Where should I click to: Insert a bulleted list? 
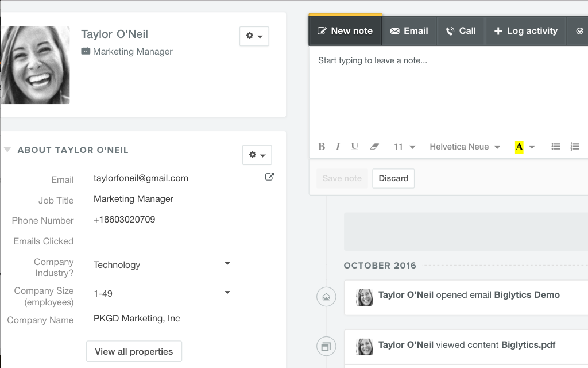coord(555,146)
